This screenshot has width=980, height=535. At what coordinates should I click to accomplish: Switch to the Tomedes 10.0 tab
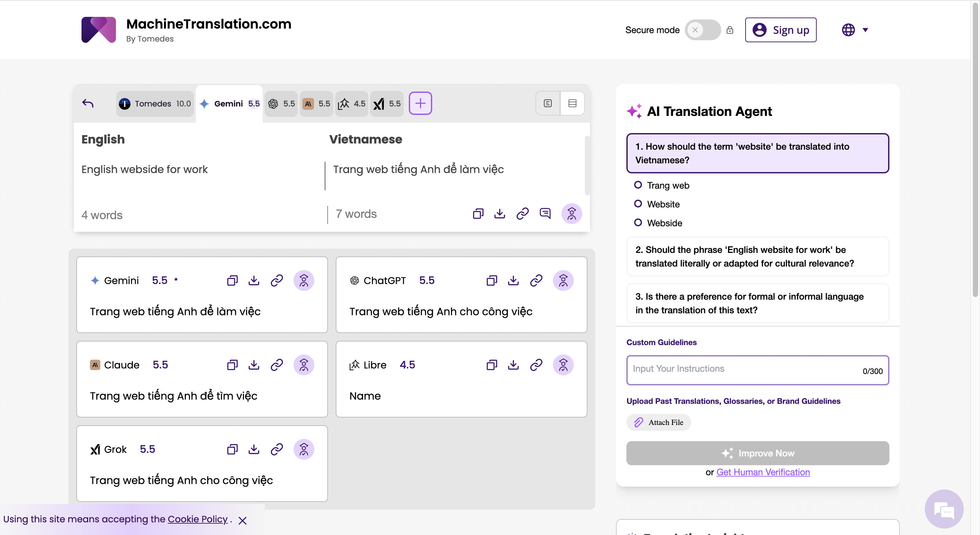click(x=155, y=104)
